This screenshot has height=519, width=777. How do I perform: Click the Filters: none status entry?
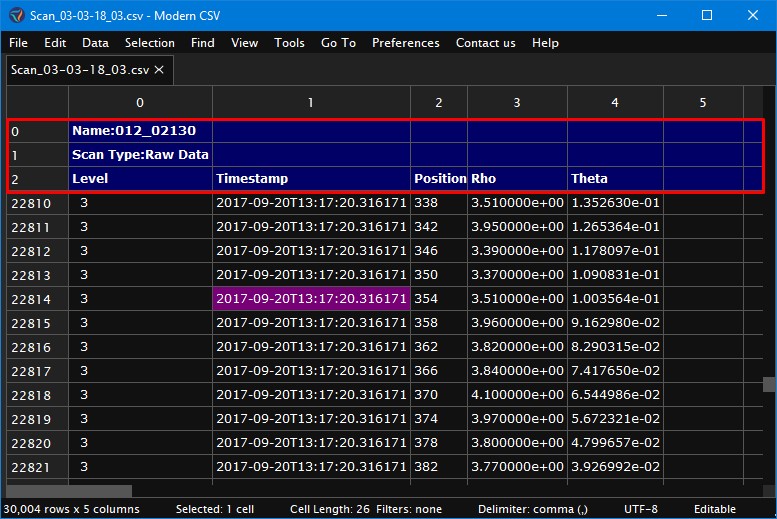pos(409,509)
